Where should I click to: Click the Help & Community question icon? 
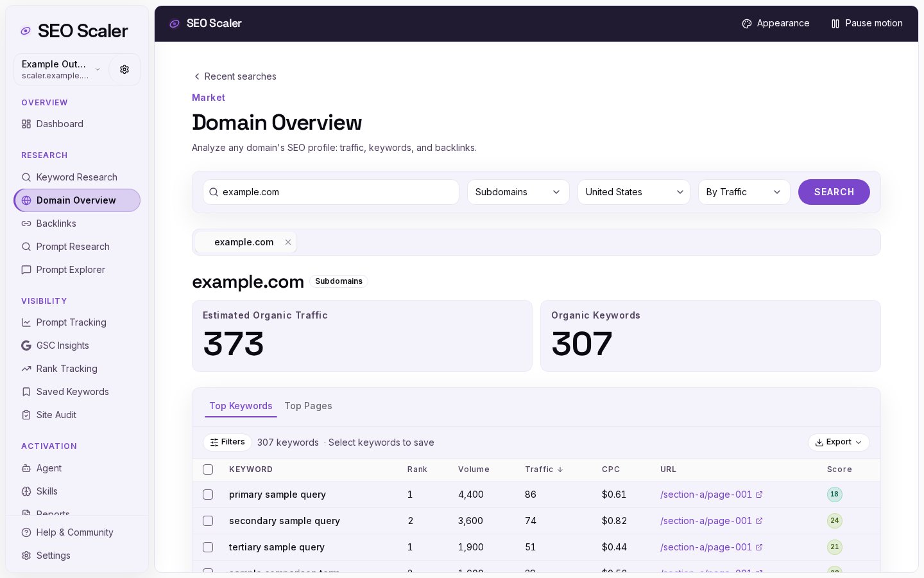(26, 532)
